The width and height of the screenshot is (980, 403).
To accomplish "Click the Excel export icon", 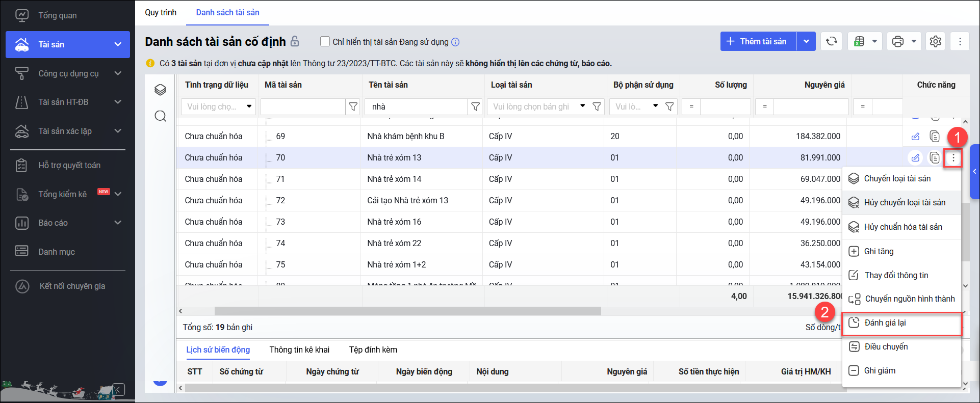I will [x=859, y=41].
